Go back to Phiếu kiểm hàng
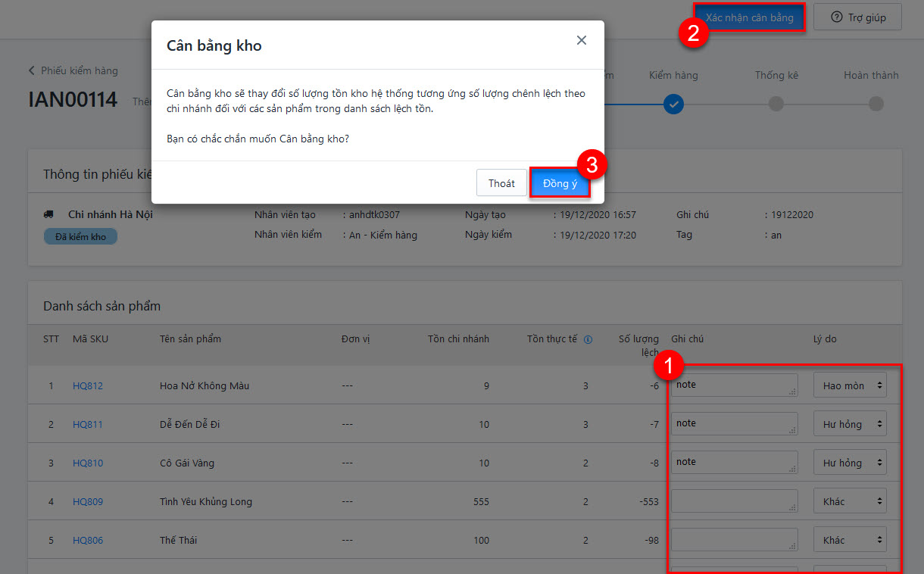The image size is (924, 574). [73, 70]
